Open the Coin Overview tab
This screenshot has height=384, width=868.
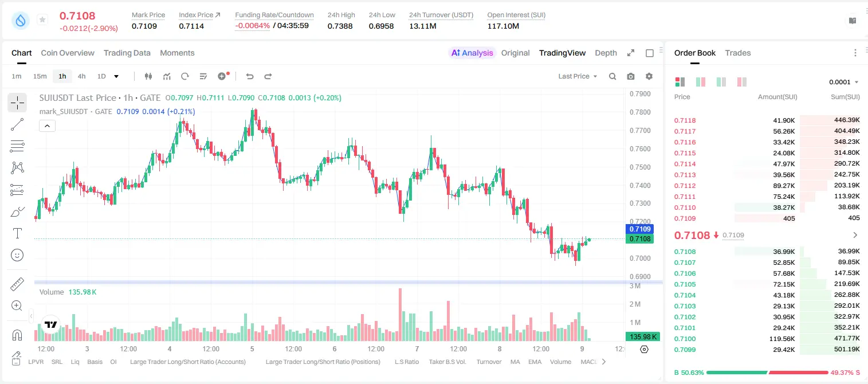point(68,53)
